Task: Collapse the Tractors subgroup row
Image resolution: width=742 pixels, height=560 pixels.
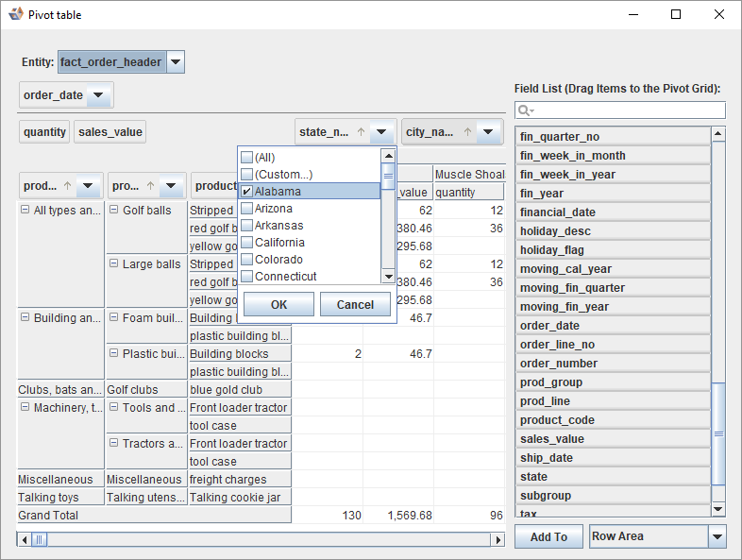Action: tap(113, 444)
